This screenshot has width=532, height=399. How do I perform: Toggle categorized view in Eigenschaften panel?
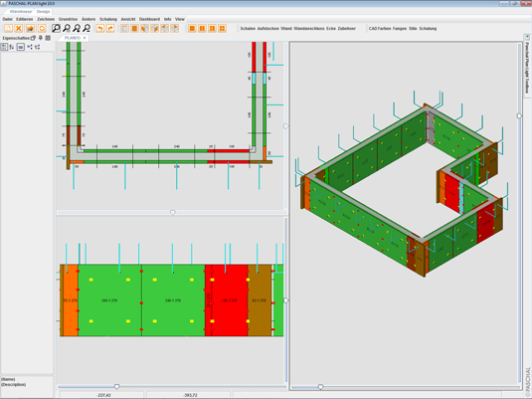pos(4,47)
